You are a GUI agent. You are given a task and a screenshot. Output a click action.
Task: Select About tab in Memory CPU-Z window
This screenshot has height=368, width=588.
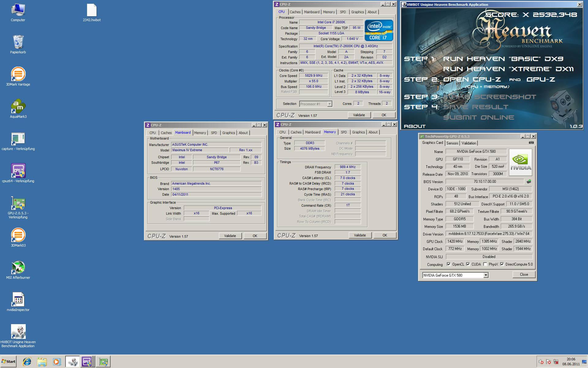click(x=373, y=132)
